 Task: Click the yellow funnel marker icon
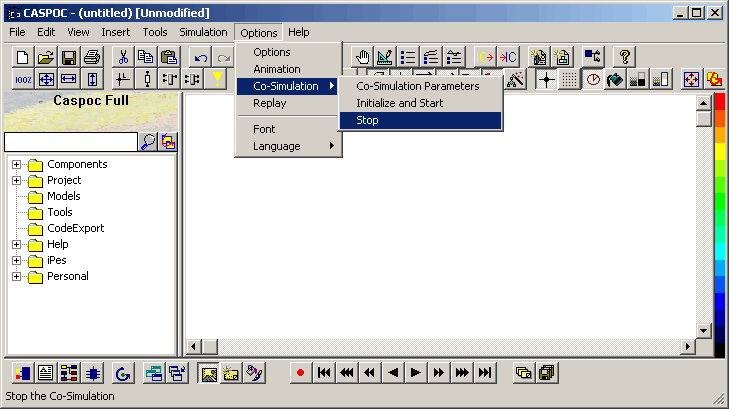coord(217,79)
